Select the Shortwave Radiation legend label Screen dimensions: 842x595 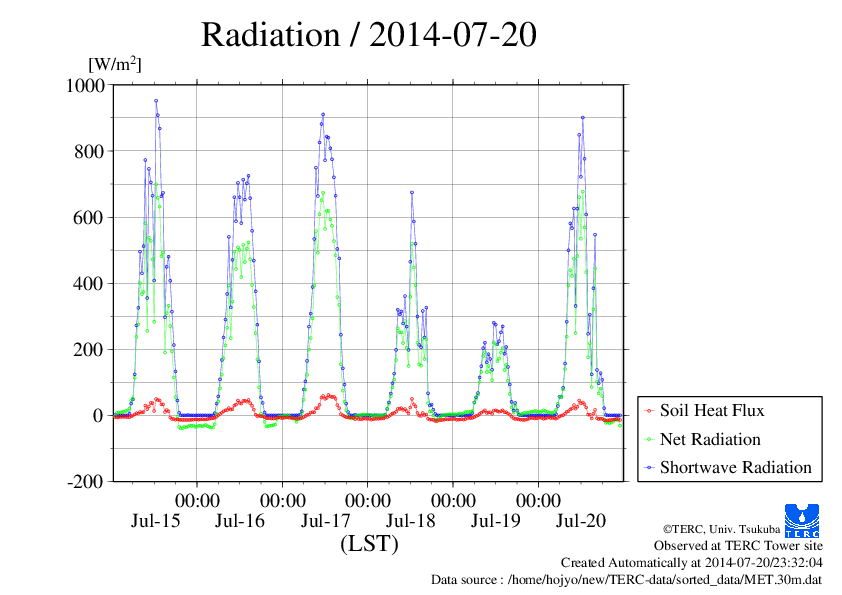(x=736, y=467)
